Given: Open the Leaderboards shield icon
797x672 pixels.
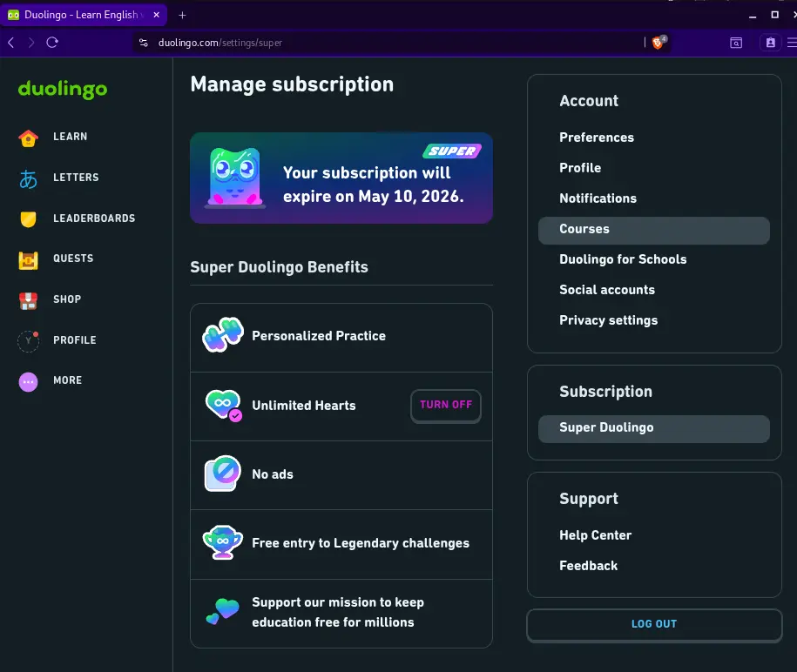Looking at the screenshot, I should (29, 218).
